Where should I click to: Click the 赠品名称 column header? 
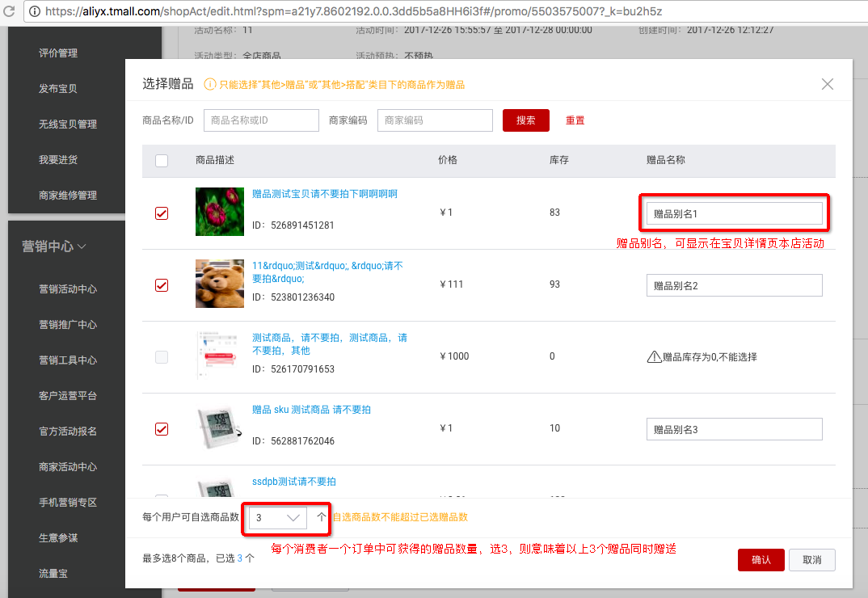coord(666,160)
